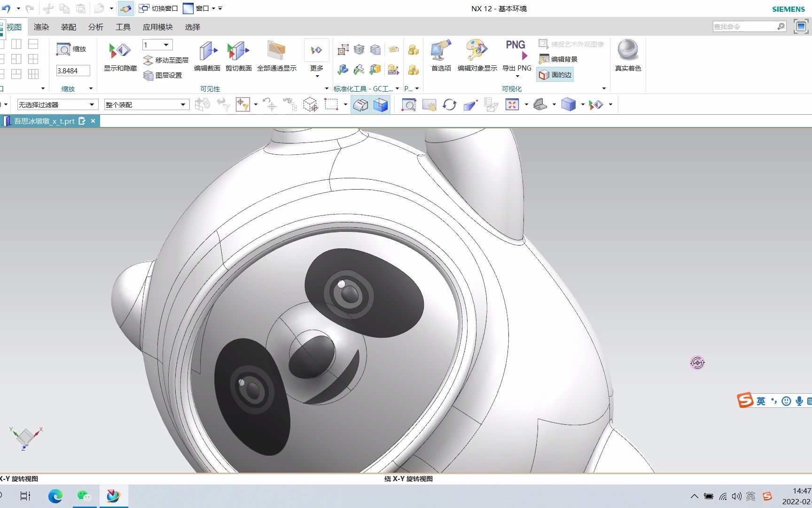This screenshot has height=508, width=812.
Task: Click the XYZ view triad in viewport
Action: point(25,438)
